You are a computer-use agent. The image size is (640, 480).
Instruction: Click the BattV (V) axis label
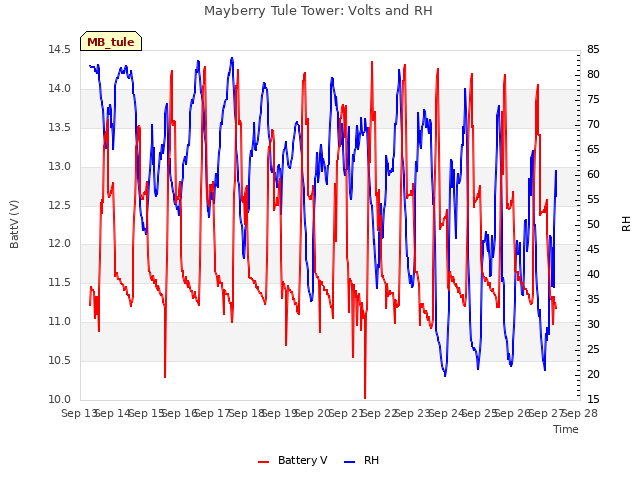click(14, 224)
